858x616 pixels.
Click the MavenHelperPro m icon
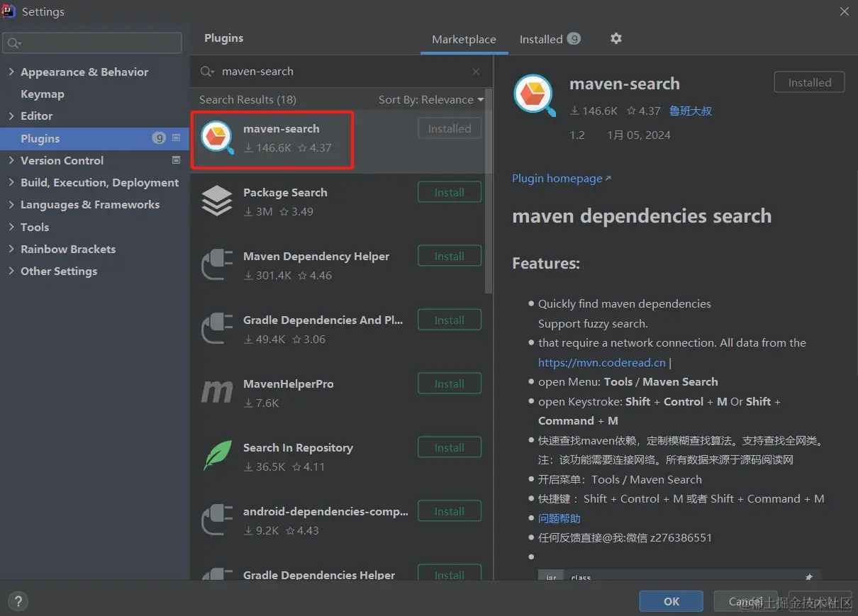click(217, 392)
